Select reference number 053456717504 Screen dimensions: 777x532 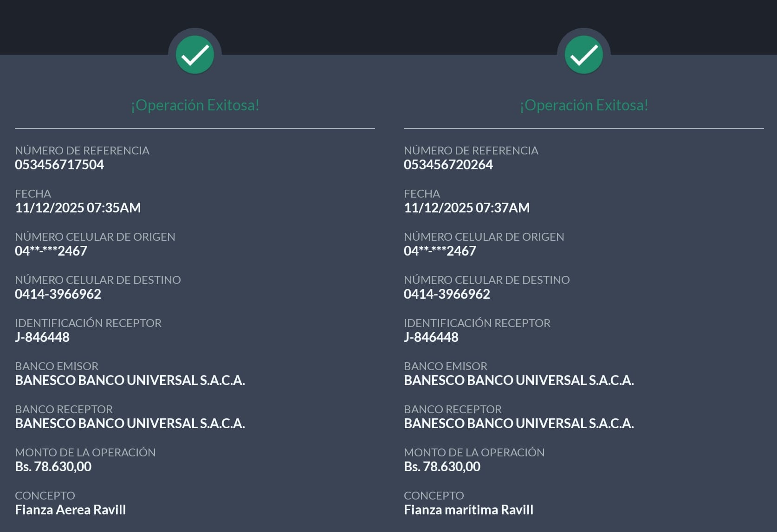click(59, 165)
